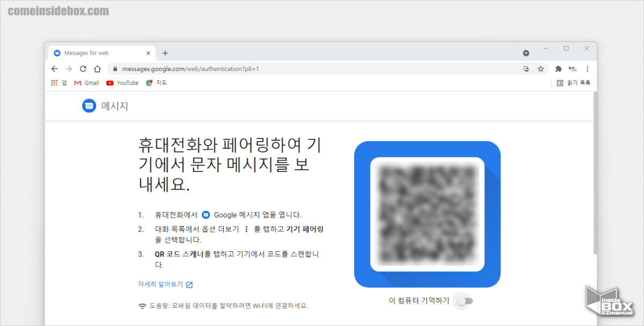The width and height of the screenshot is (644, 326).
Task: Select the Messages for web tab
Action: [x=102, y=53]
